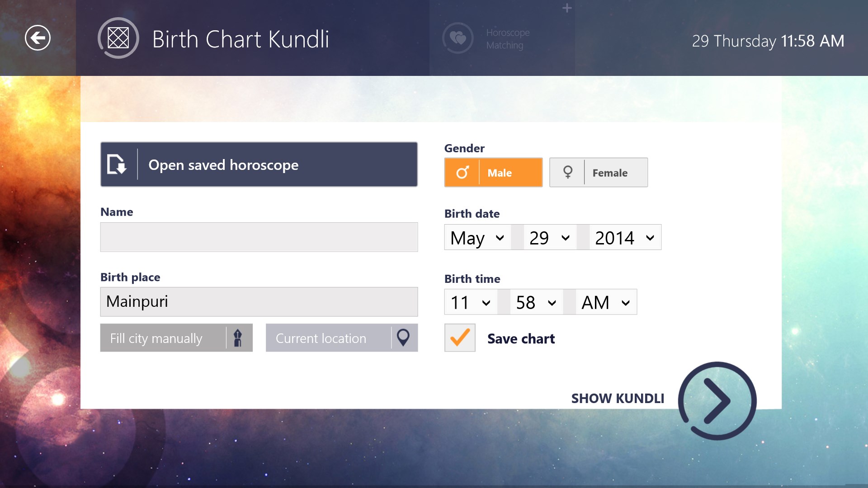Click the pen icon on Fill city manually

[238, 338]
